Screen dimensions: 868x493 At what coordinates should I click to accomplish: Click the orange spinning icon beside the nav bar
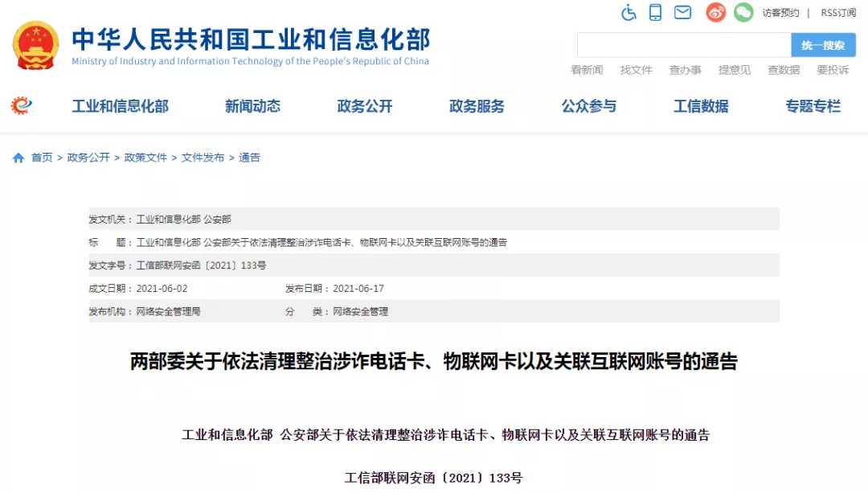tap(23, 105)
